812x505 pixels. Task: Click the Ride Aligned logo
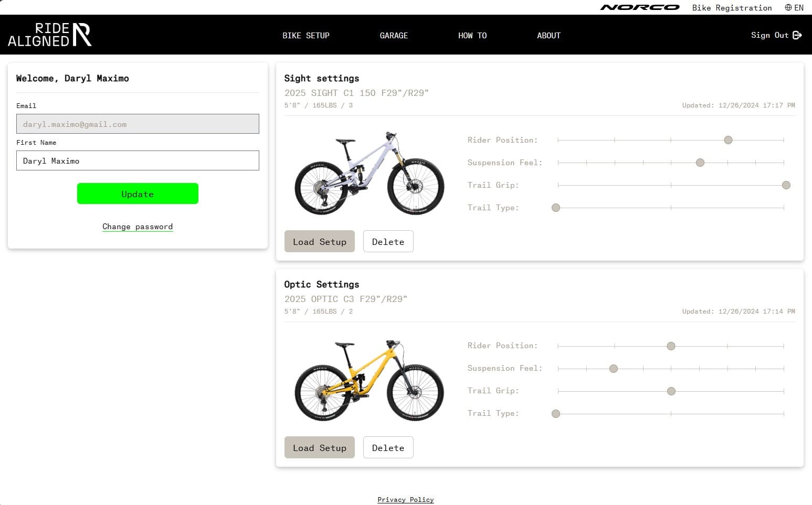pyautogui.click(x=50, y=35)
